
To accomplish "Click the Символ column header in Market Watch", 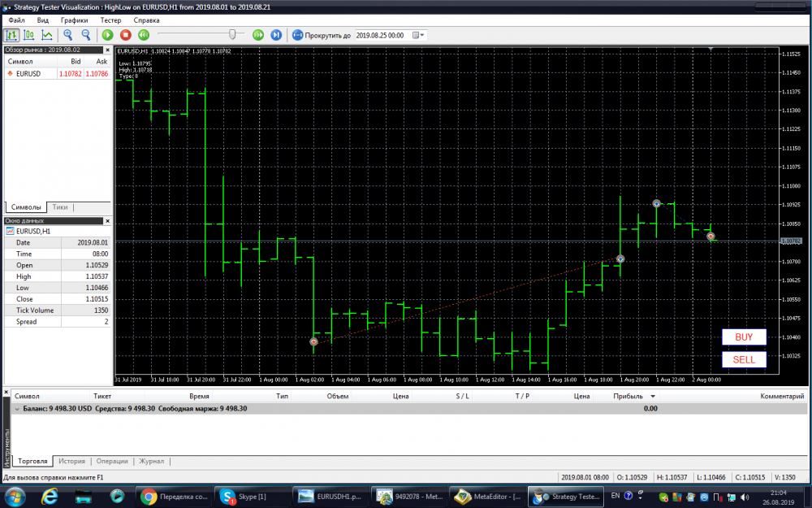I will (20, 61).
